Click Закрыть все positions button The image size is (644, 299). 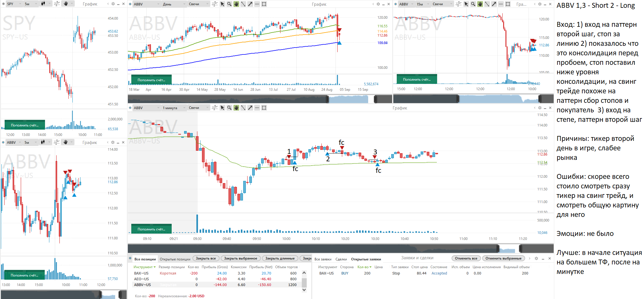click(206, 258)
